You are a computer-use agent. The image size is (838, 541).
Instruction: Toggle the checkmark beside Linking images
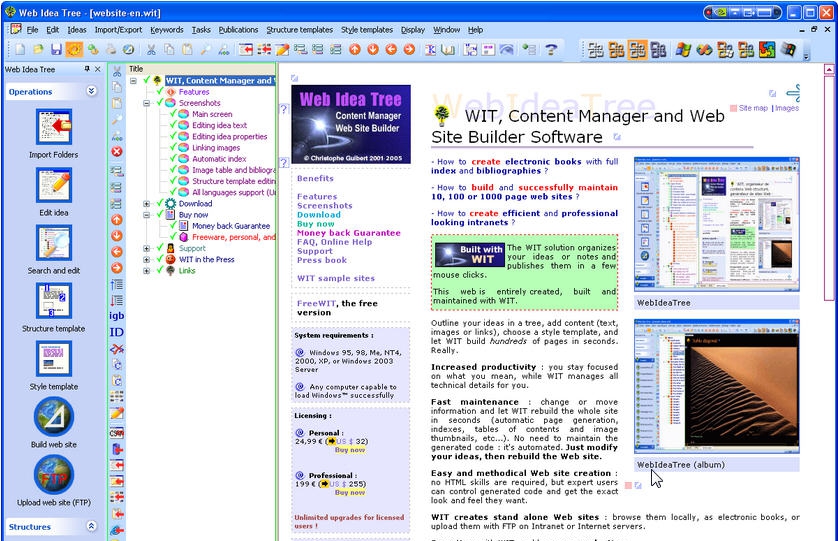coord(173,148)
